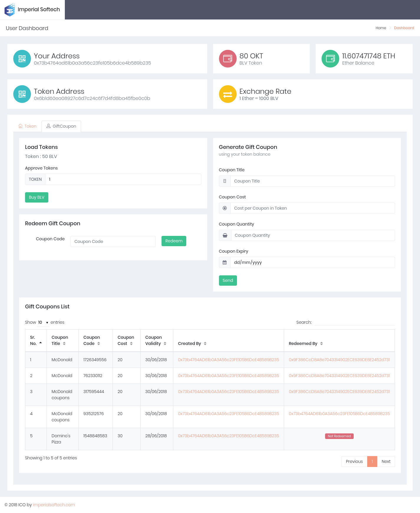This screenshot has width=420, height=513.
Task: Open Created By address in row 2
Action: [x=228, y=376]
